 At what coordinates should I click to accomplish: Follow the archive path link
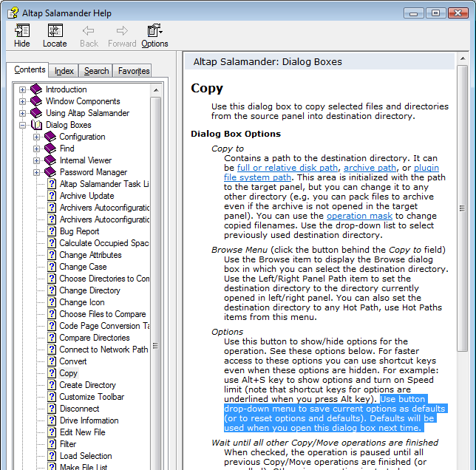[370, 168]
